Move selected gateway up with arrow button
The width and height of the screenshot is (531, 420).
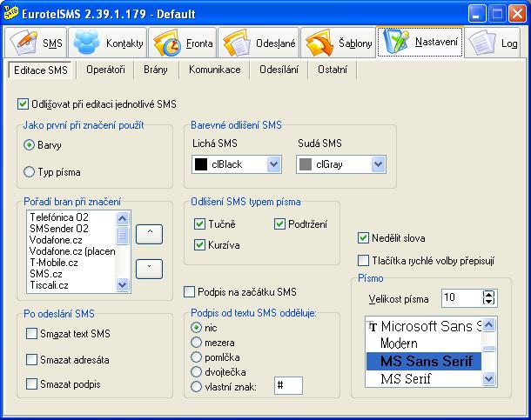coord(150,233)
